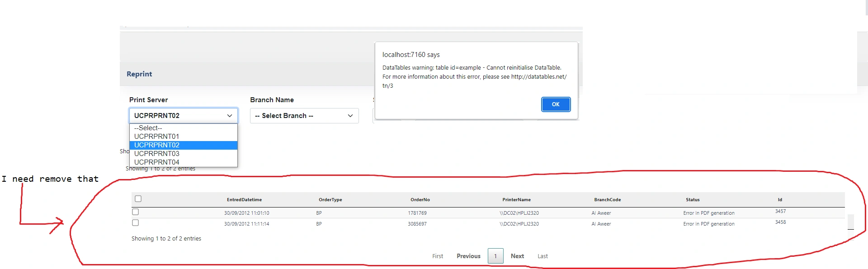The width and height of the screenshot is (868, 269).
Task: Jump to the Last page link
Action: pos(542,256)
